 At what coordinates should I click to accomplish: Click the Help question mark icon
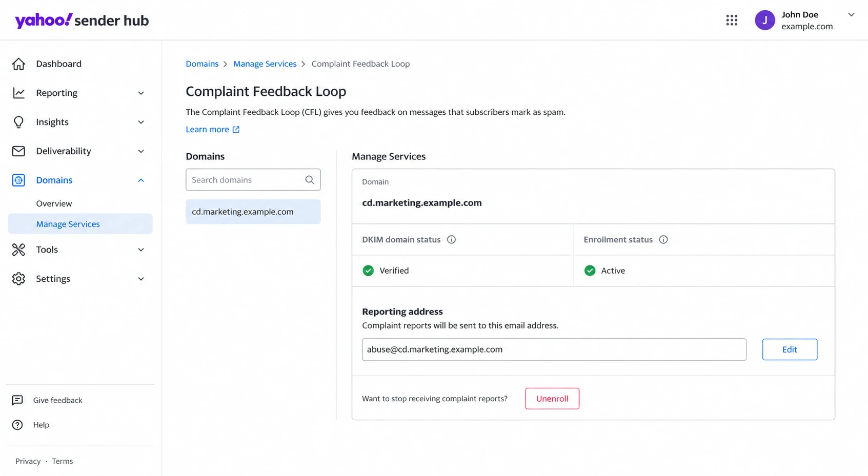17,425
